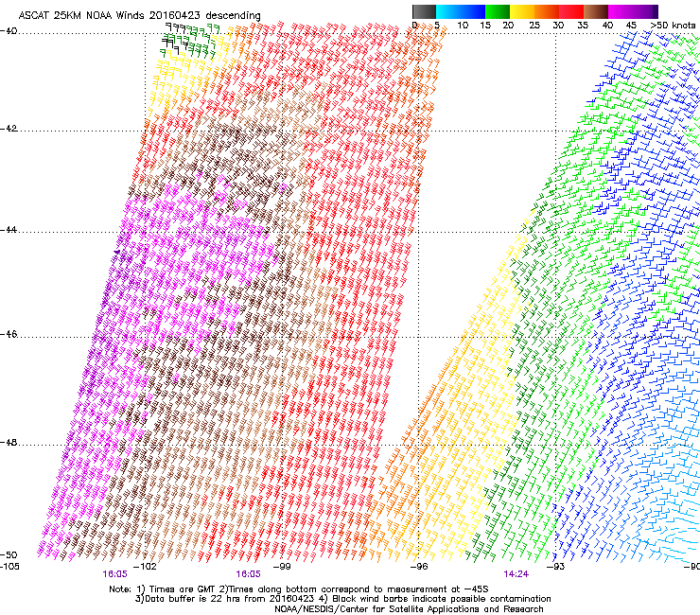The image size is (700, 615).
Task: Click the '-46' latitude axis label
Action: [9, 334]
